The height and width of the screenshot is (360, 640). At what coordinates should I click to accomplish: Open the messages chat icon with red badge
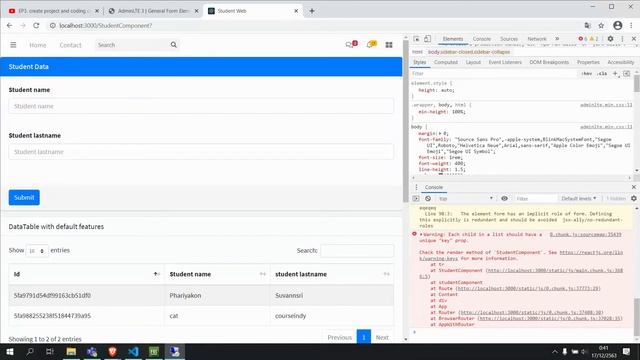tap(351, 44)
